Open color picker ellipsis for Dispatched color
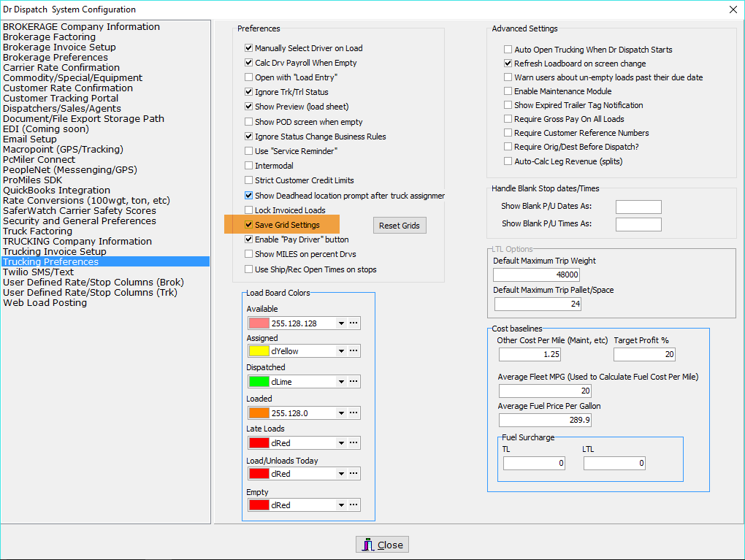745x560 pixels. (354, 381)
